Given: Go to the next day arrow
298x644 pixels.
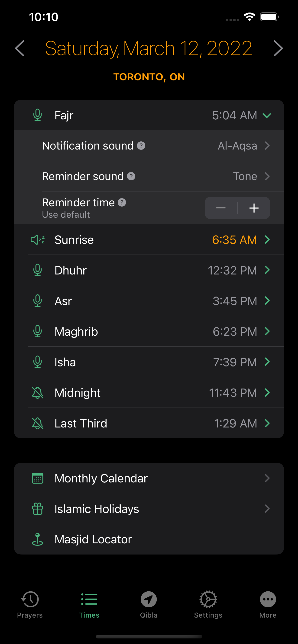Looking at the screenshot, I should [278, 48].
